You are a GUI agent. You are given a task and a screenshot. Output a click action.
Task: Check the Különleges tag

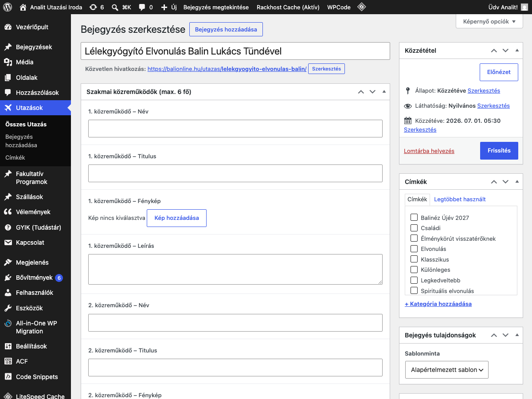click(414, 270)
